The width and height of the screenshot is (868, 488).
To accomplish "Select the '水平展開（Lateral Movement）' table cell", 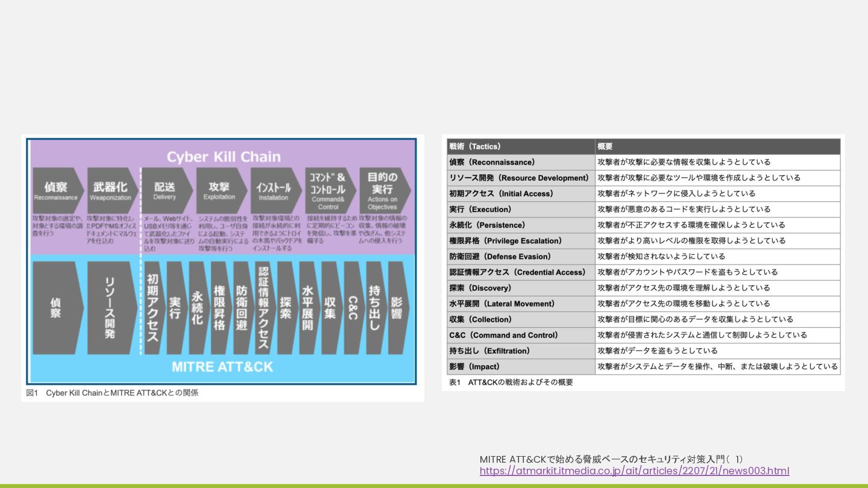I will (x=521, y=304).
